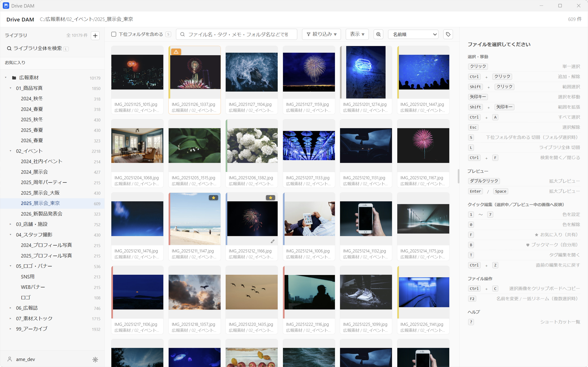This screenshot has height=367, width=588.
Task: Expand the 07_素材ストック folder arrow
Action: 10,318
